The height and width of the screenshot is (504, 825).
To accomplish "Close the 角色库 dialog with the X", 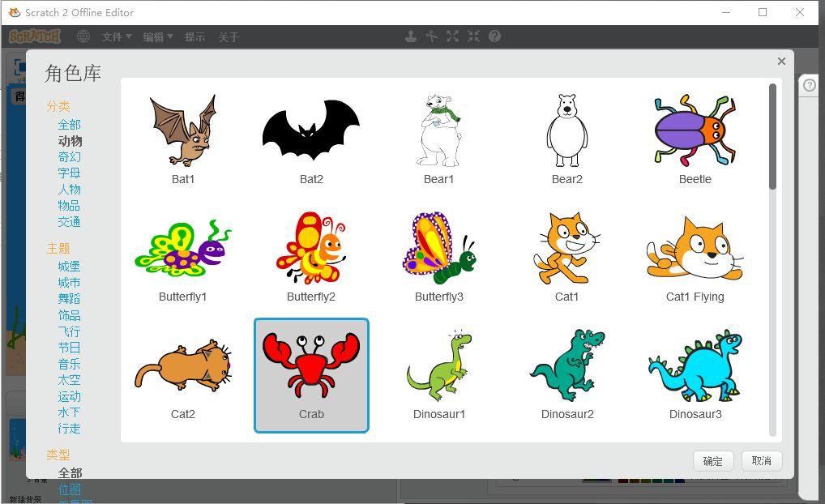I will click(782, 61).
